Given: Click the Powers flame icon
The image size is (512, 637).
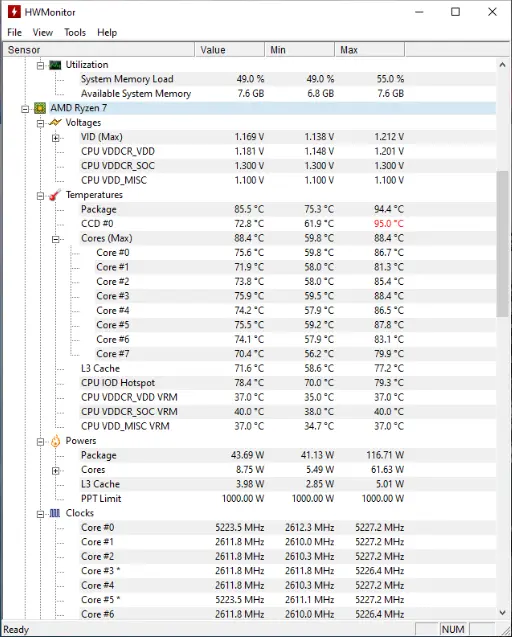Looking at the screenshot, I should pos(55,441).
